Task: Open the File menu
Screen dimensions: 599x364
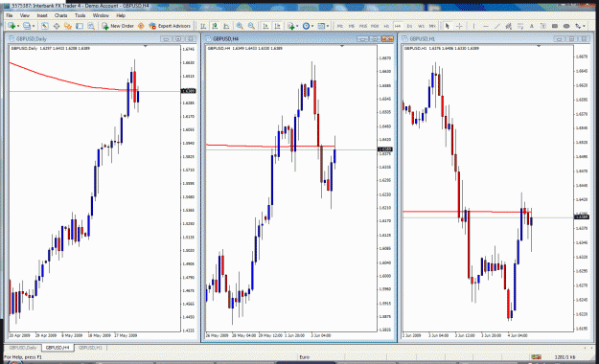Action: point(10,15)
